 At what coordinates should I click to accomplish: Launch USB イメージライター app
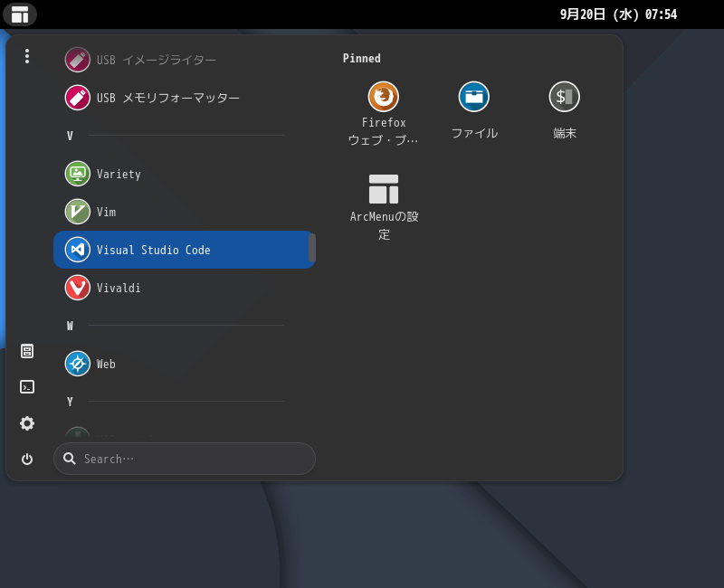click(185, 60)
